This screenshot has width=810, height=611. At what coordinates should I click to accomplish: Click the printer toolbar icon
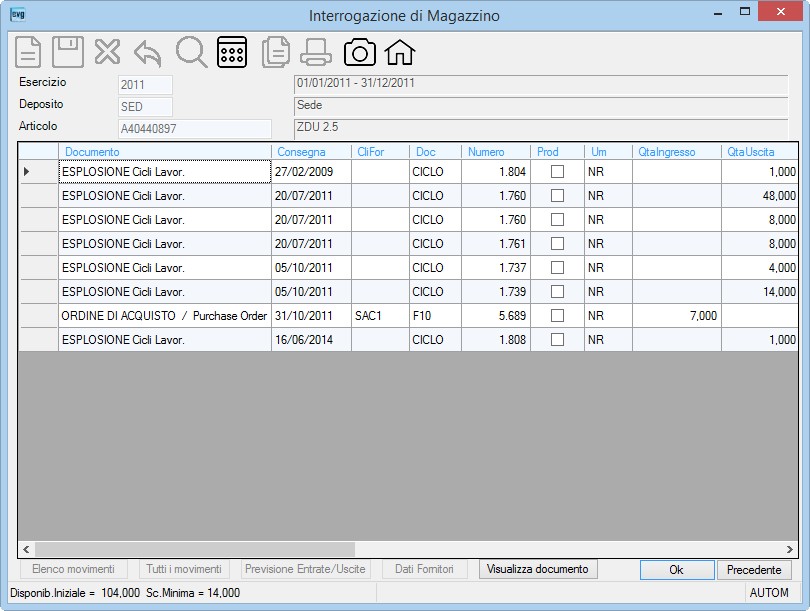coord(316,52)
